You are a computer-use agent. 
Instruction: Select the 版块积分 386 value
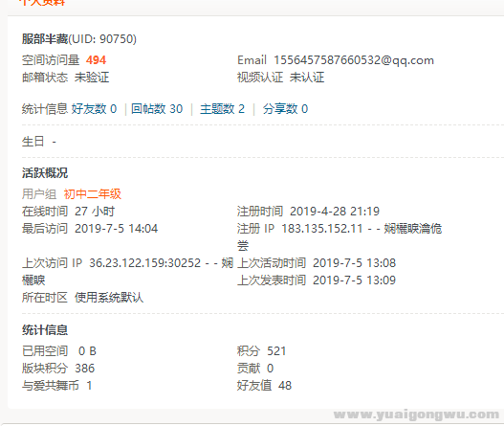(x=58, y=369)
